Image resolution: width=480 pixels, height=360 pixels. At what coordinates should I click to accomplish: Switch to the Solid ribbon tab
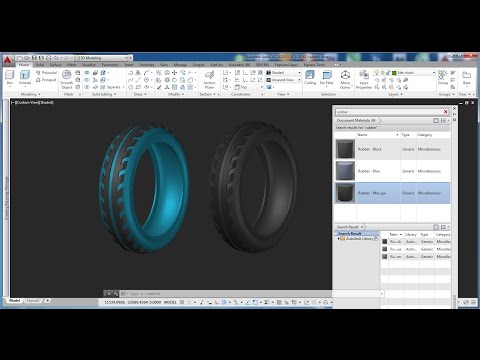tap(40, 65)
